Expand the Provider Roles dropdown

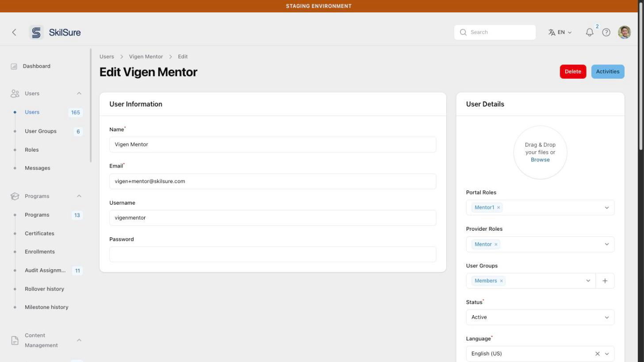pos(606,244)
